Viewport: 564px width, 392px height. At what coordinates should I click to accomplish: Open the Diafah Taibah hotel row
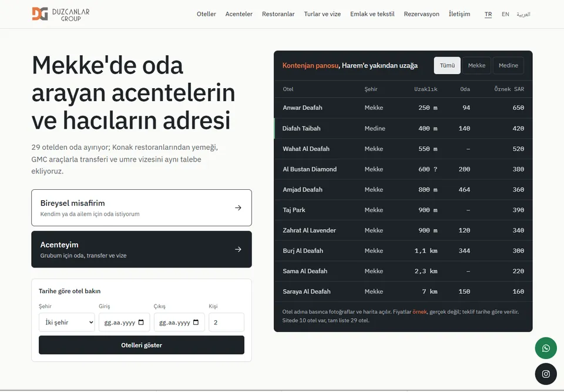point(403,128)
